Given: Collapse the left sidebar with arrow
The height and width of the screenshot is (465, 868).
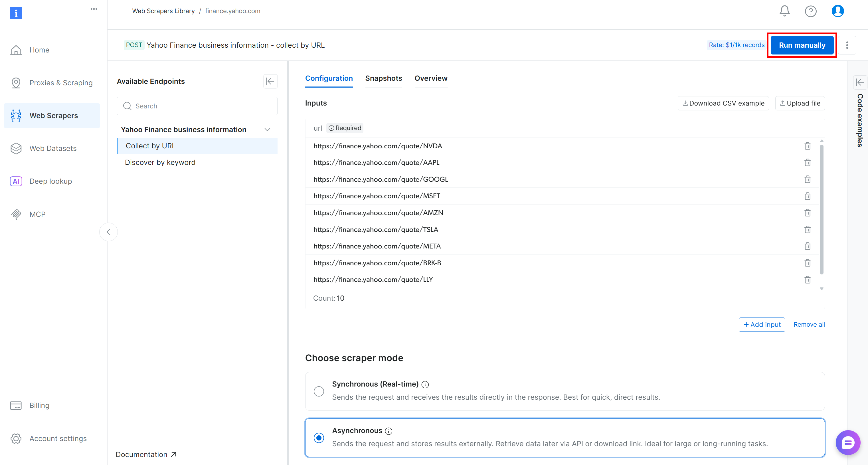Looking at the screenshot, I should 108,232.
